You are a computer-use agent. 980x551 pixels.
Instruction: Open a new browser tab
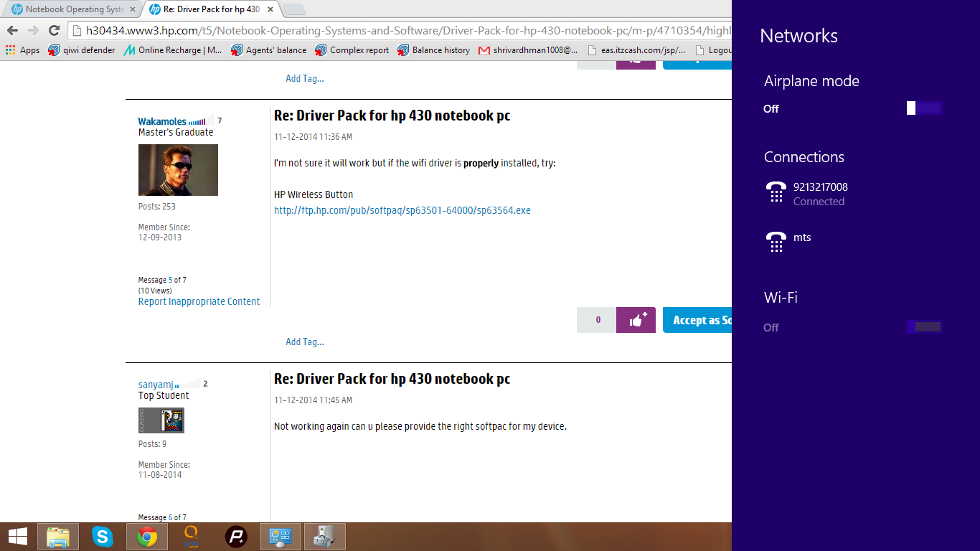(294, 9)
